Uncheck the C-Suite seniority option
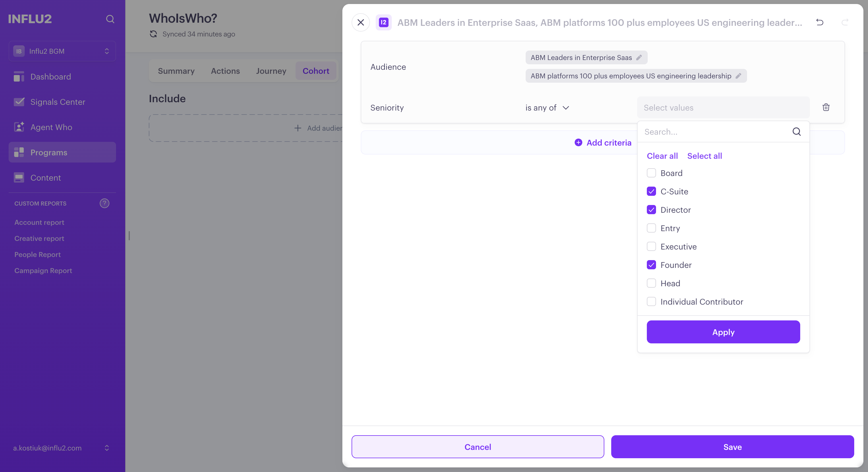868x472 pixels. coord(651,191)
